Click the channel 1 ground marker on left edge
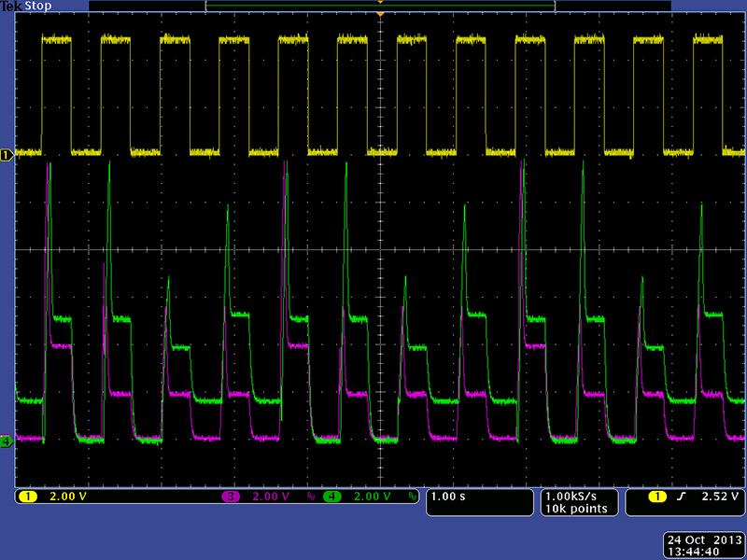This screenshot has height=560, width=747. tap(7, 155)
